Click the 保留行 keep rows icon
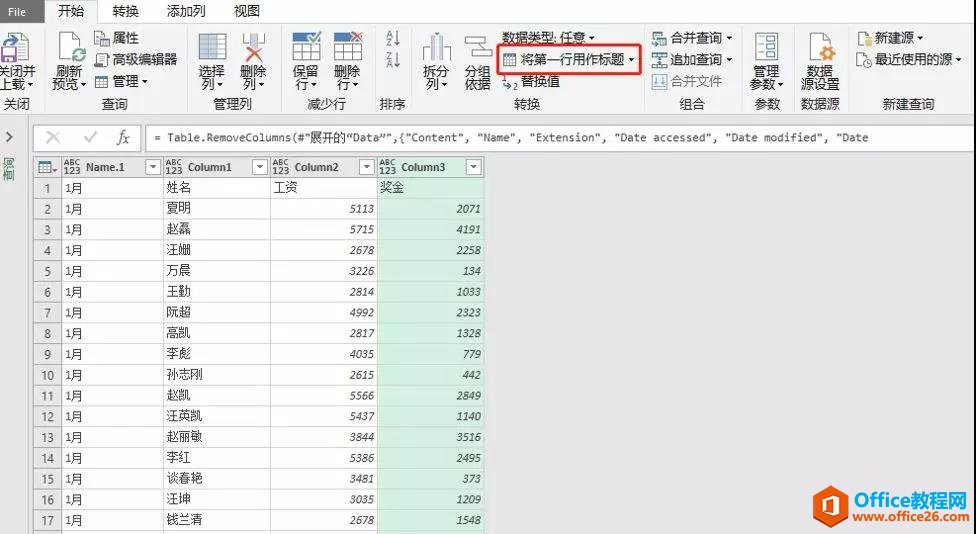The width and height of the screenshot is (976, 534). point(306,61)
